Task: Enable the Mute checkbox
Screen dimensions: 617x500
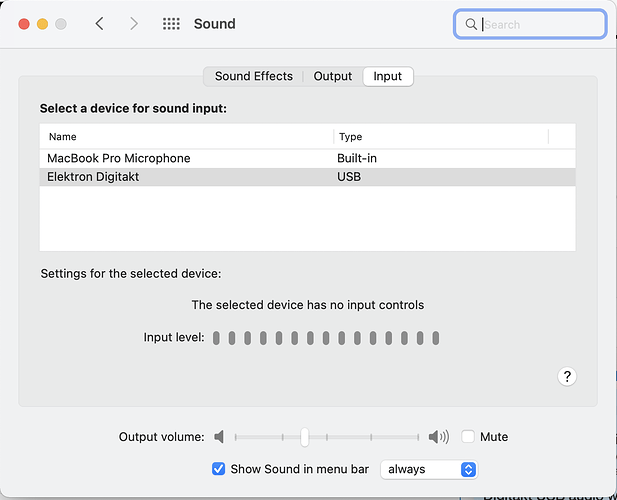Action: (x=468, y=437)
